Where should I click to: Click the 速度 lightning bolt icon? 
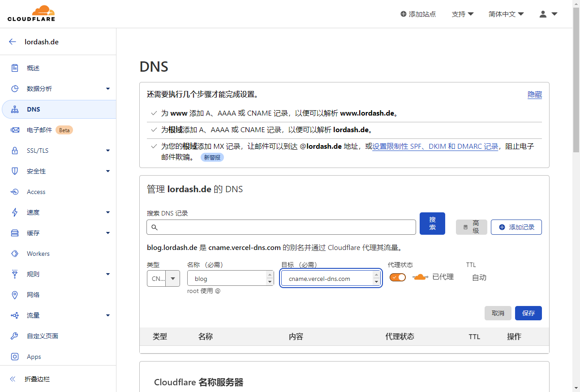pos(15,212)
